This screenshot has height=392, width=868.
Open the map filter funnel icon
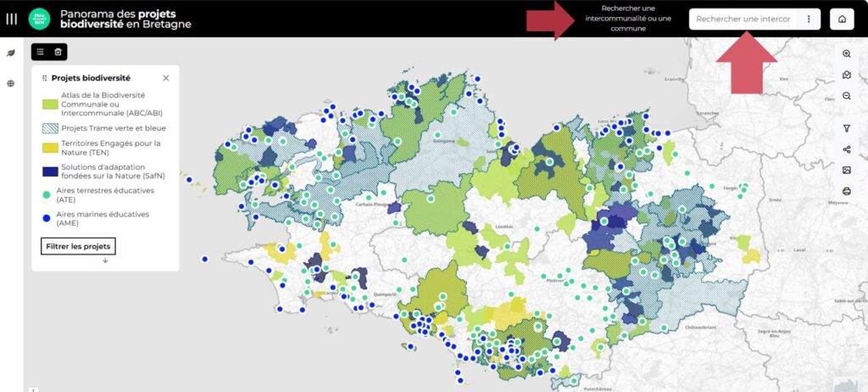click(x=847, y=128)
